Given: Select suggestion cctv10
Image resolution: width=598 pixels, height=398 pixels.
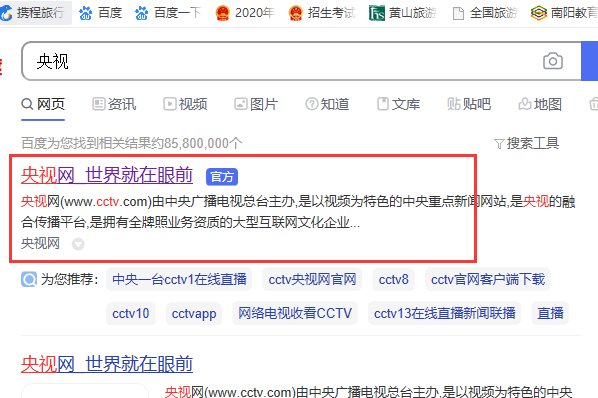Looking at the screenshot, I should click(x=130, y=313).
